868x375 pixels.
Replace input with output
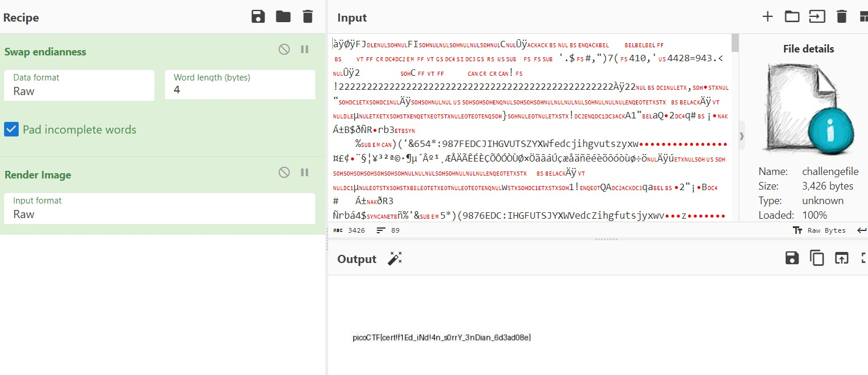[841, 258]
